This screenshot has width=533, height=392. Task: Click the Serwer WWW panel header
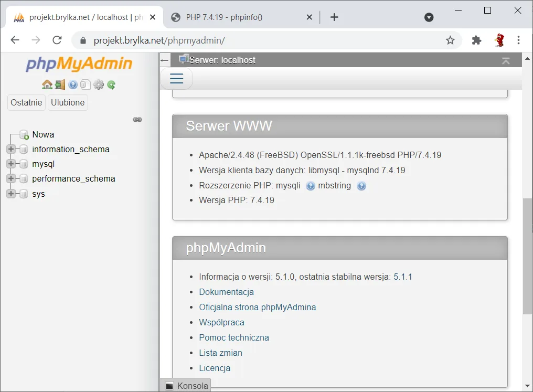(x=340, y=126)
